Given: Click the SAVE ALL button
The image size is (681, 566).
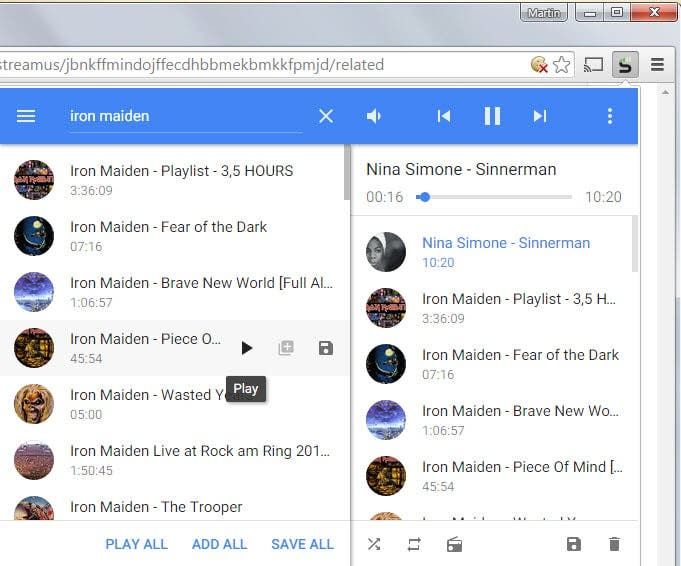Looking at the screenshot, I should [x=302, y=544].
